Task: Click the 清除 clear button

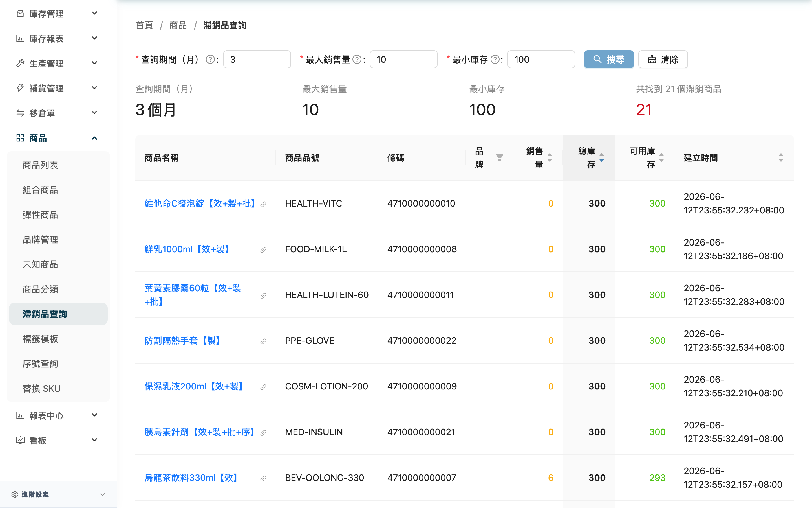Action: (663, 60)
